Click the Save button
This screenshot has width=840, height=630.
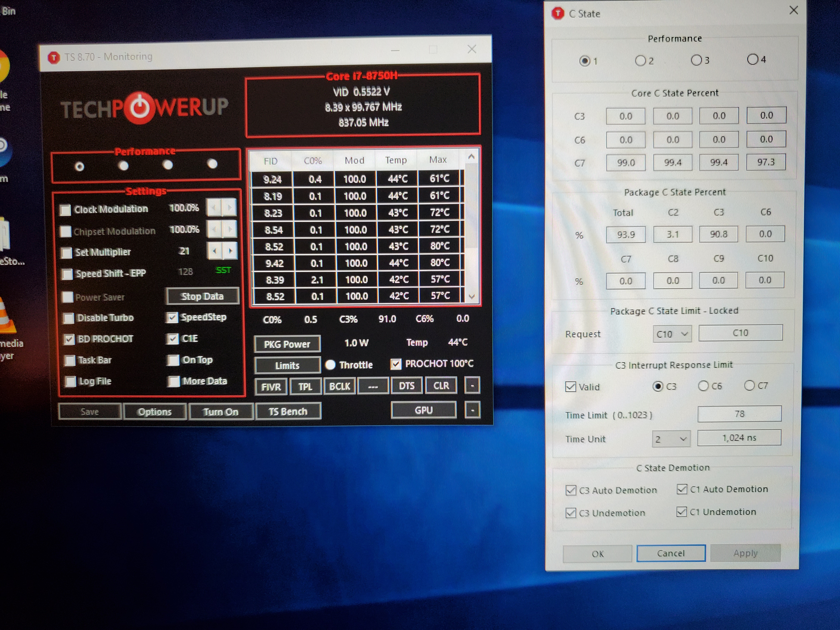pyautogui.click(x=90, y=412)
